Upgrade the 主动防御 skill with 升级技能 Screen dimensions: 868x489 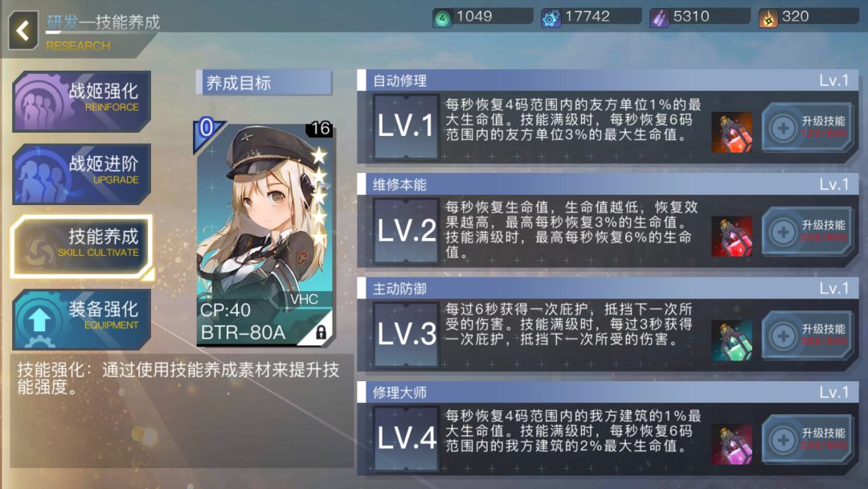point(807,335)
